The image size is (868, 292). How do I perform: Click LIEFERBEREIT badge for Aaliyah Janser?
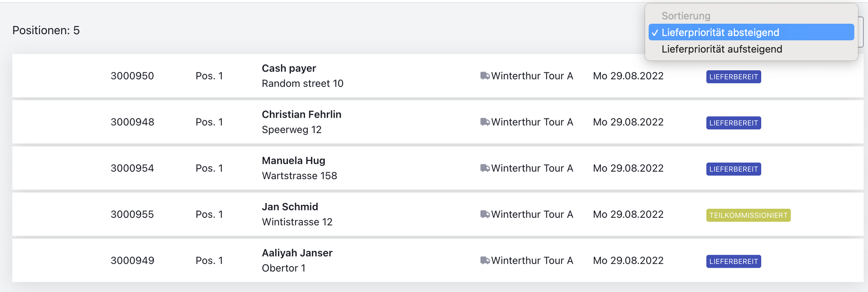click(733, 262)
